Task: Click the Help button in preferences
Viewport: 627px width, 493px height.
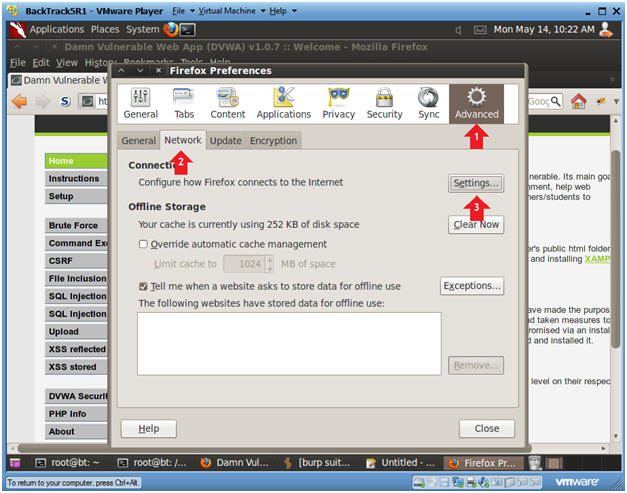Action: tap(148, 429)
